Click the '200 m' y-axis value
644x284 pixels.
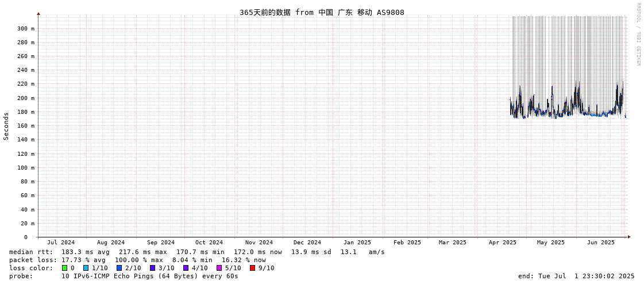[x=26, y=98]
